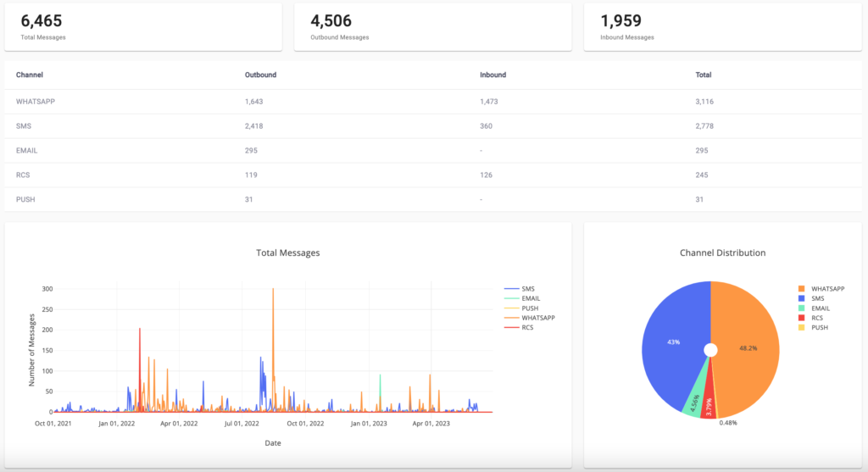
Task: Select the RCS row label in table
Action: point(23,175)
